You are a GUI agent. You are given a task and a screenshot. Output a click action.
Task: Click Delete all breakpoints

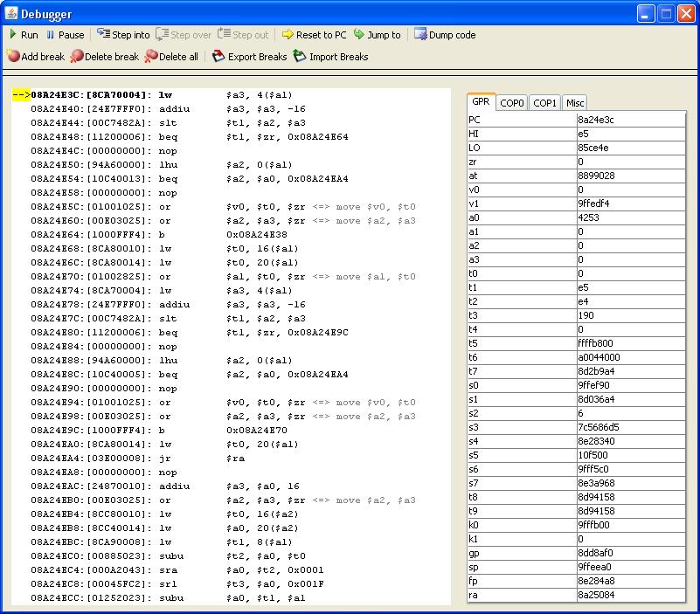(x=171, y=57)
